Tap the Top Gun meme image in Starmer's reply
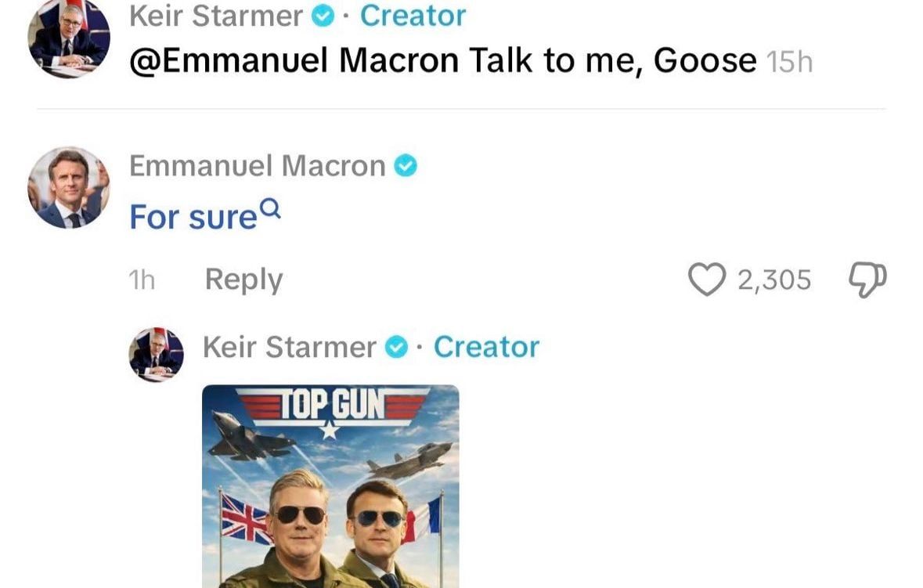 pyautogui.click(x=331, y=485)
